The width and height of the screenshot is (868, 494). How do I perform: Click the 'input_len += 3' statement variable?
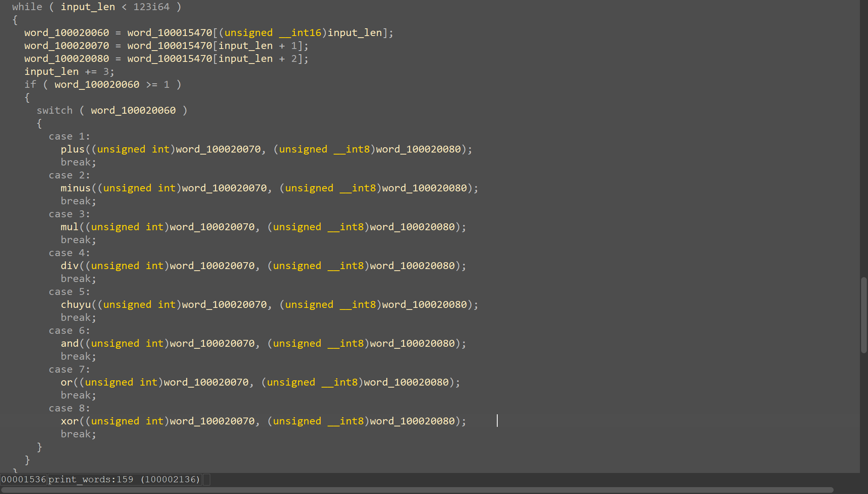point(51,72)
